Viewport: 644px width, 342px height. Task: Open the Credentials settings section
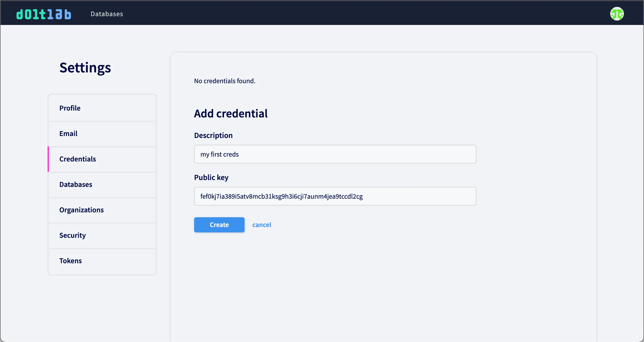click(77, 159)
